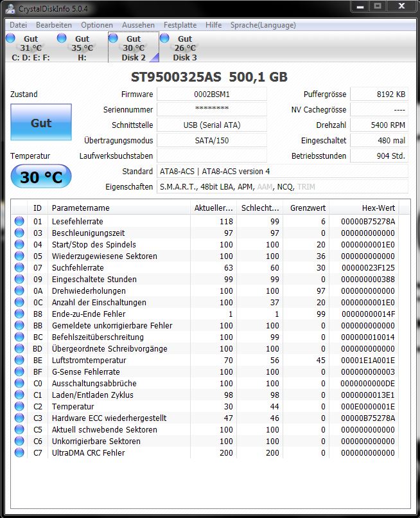Click the Eigenschaften features field

point(283,186)
